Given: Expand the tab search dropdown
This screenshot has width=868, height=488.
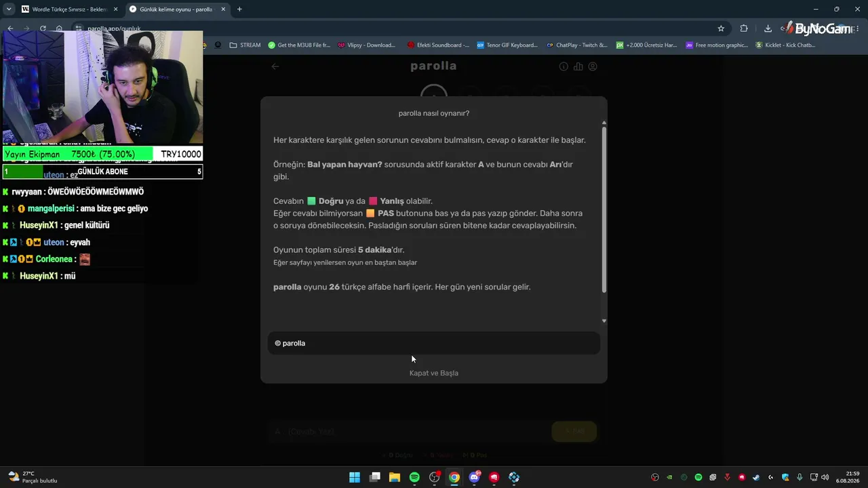Looking at the screenshot, I should pyautogui.click(x=9, y=9).
